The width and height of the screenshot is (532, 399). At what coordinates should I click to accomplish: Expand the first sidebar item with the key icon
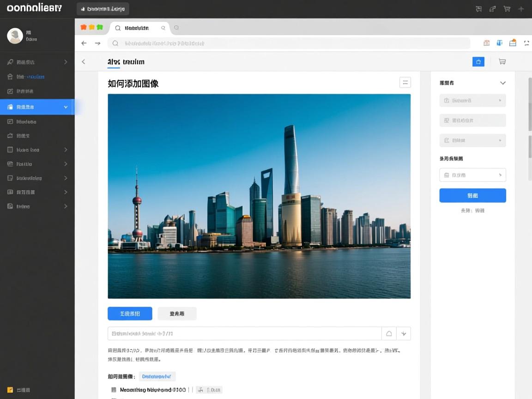37,62
